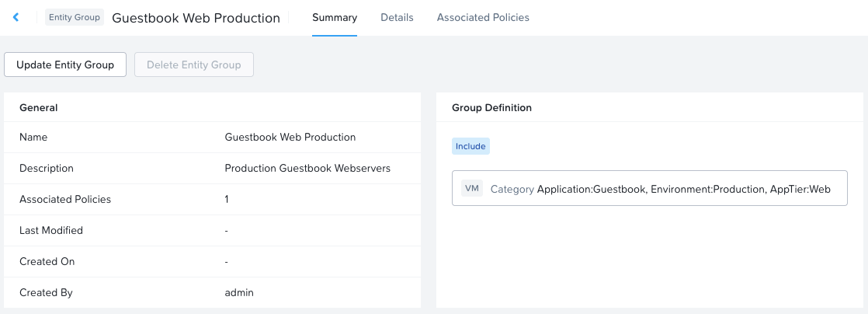868x314 pixels.
Task: Click the General section header
Action: click(39, 108)
